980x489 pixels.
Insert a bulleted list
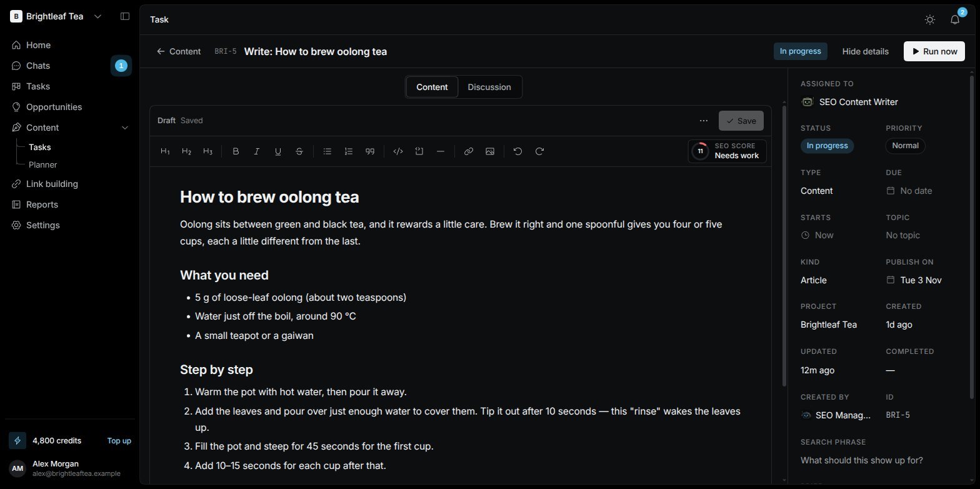click(x=327, y=151)
